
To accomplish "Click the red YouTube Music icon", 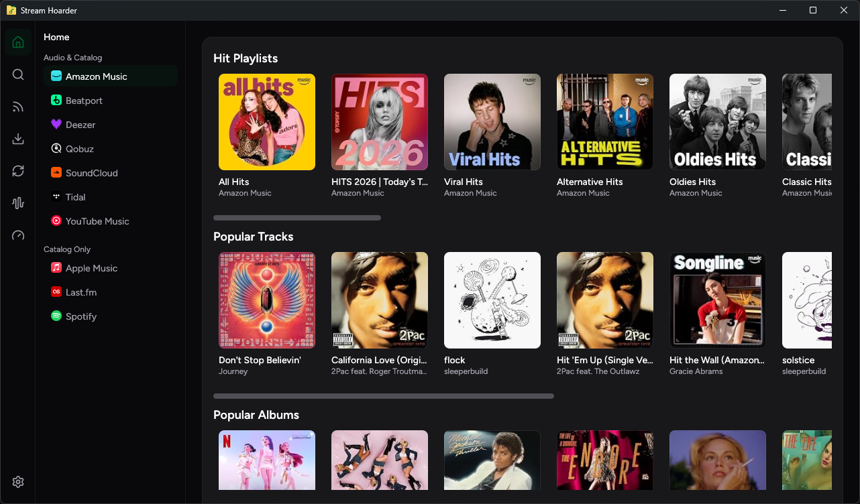I will click(x=56, y=221).
